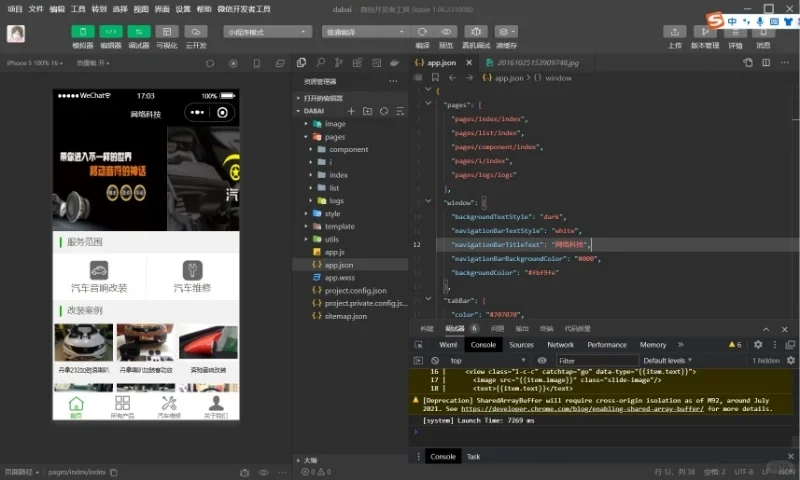
Task: Toggle the console eye live expression icon
Action: 542,360
